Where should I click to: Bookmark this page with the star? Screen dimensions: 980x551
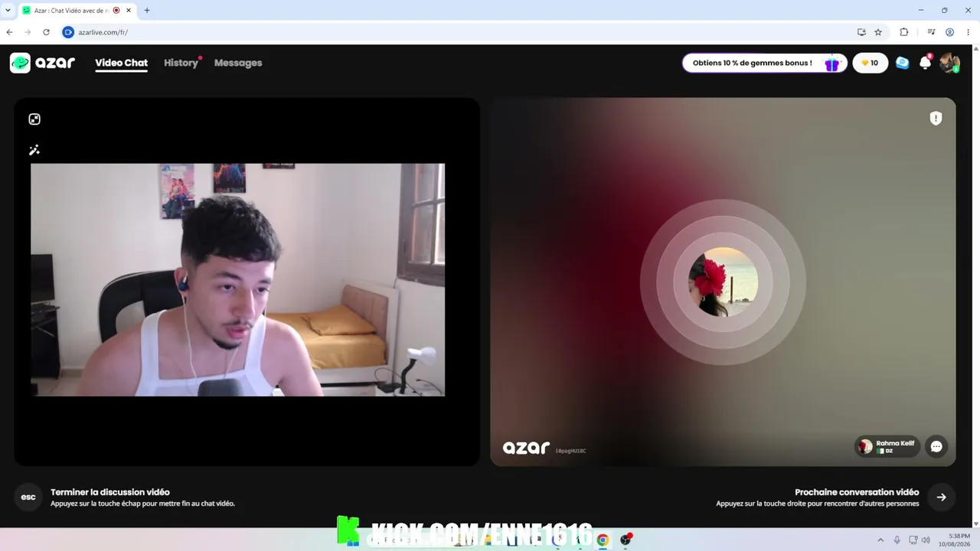pos(878,32)
